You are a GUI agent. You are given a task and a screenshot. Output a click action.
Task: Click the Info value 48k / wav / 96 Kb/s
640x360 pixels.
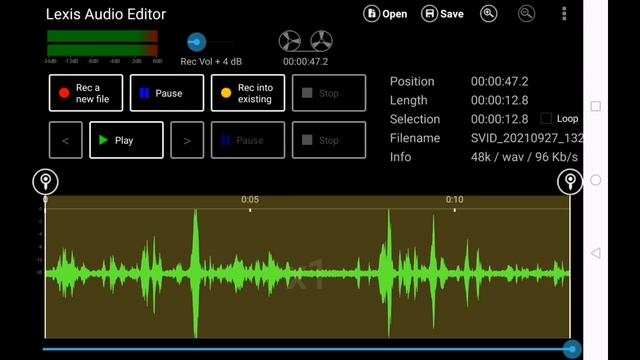tap(524, 157)
